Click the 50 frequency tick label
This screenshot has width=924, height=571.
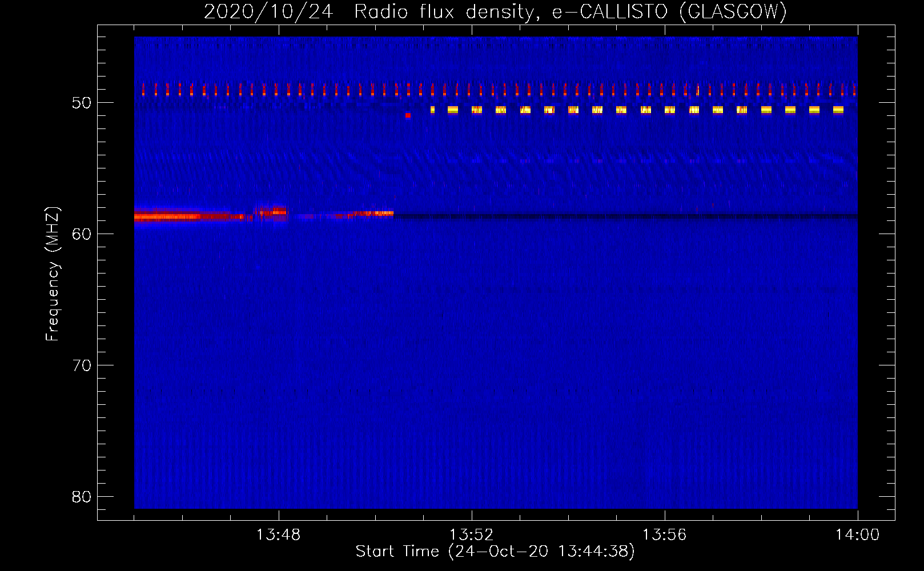pos(82,103)
